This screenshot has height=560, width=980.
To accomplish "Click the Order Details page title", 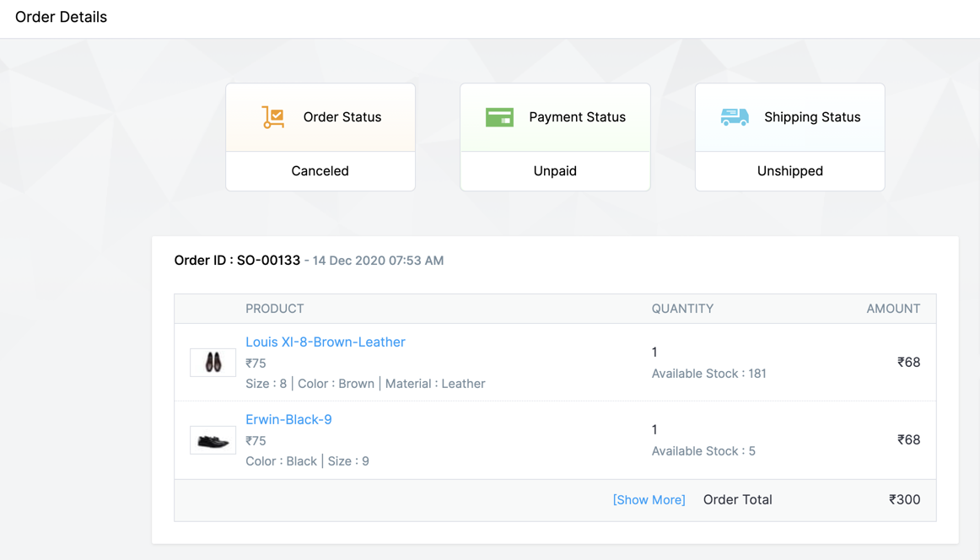I will pos(61,17).
